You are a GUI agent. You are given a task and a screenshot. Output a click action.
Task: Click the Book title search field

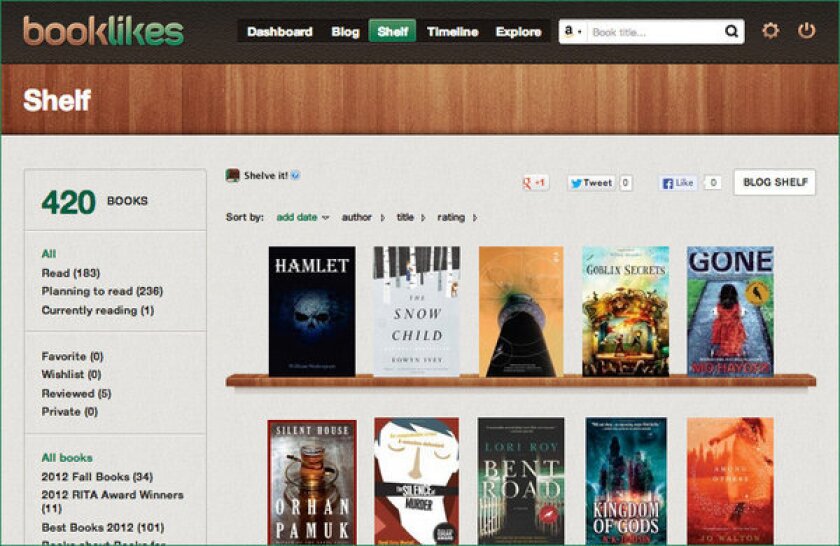[x=655, y=32]
